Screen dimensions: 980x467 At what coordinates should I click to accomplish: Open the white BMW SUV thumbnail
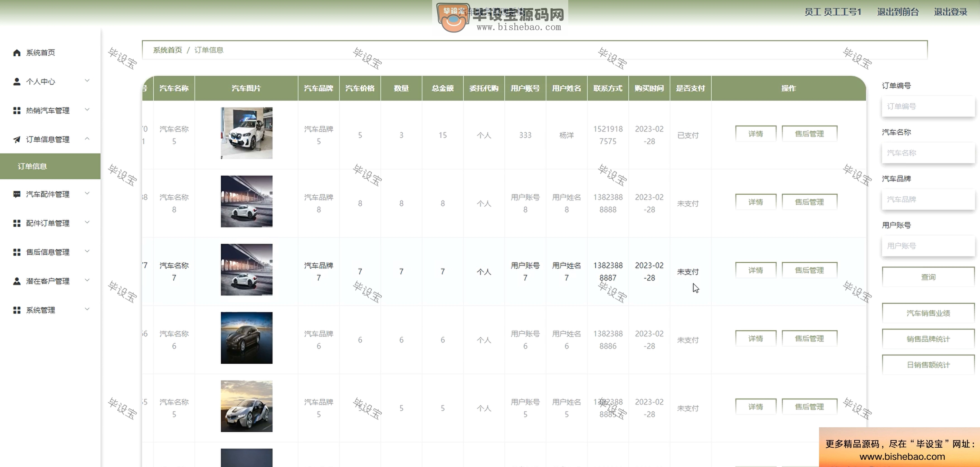tap(247, 133)
